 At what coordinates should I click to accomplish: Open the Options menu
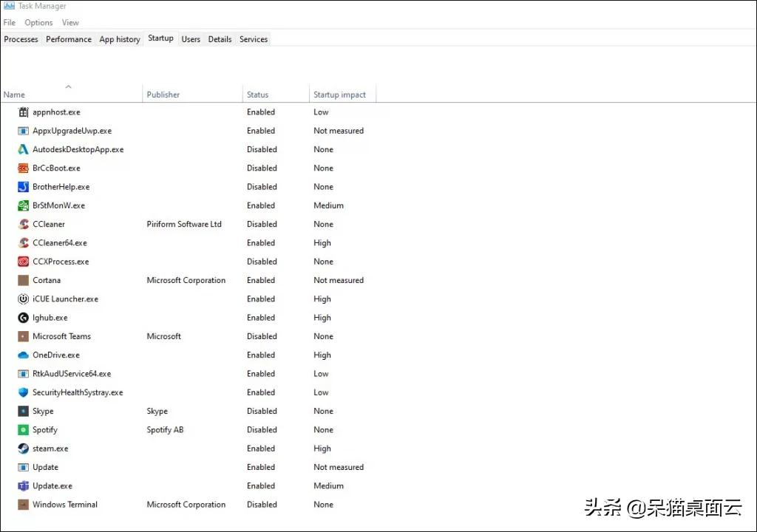[x=38, y=23]
